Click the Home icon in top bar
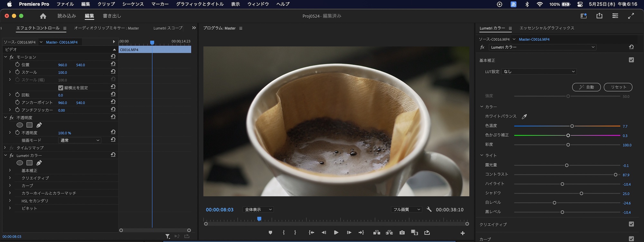The width and height of the screenshot is (644, 242). click(x=43, y=16)
